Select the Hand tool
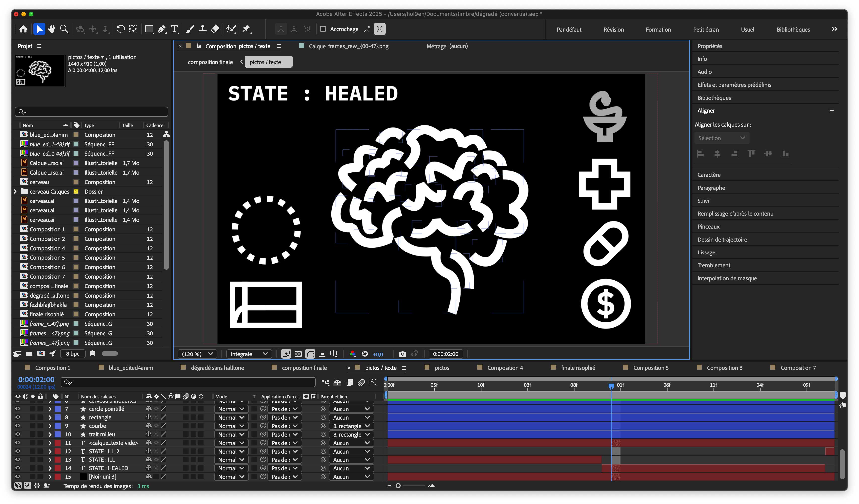 coord(52,29)
